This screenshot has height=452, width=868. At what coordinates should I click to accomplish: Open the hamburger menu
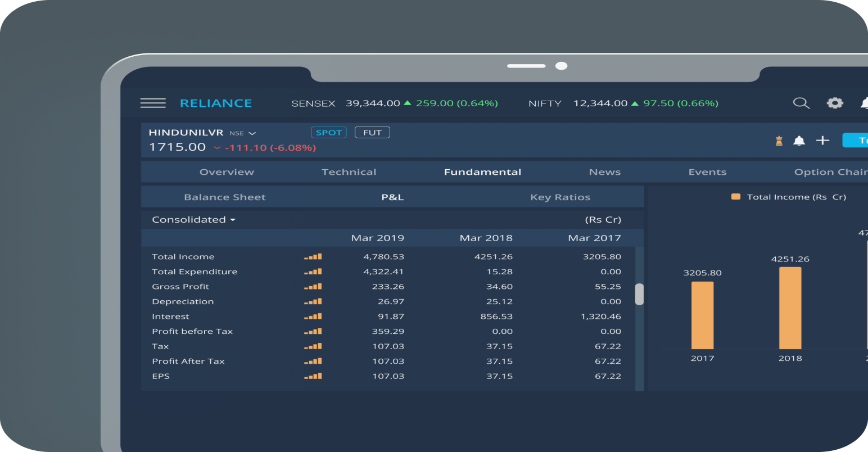[x=153, y=103]
